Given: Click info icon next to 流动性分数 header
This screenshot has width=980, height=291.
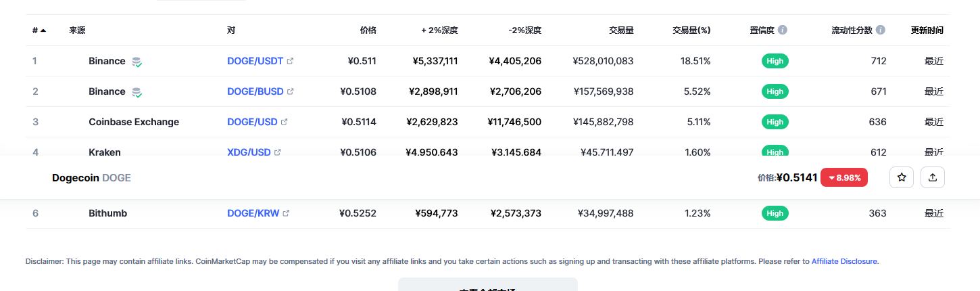Looking at the screenshot, I should 881,30.
